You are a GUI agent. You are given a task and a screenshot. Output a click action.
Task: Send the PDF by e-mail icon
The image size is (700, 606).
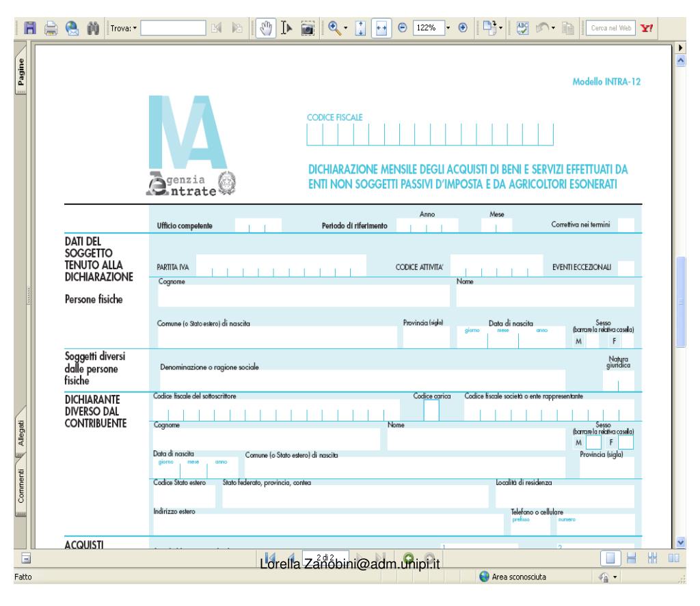[x=72, y=28]
